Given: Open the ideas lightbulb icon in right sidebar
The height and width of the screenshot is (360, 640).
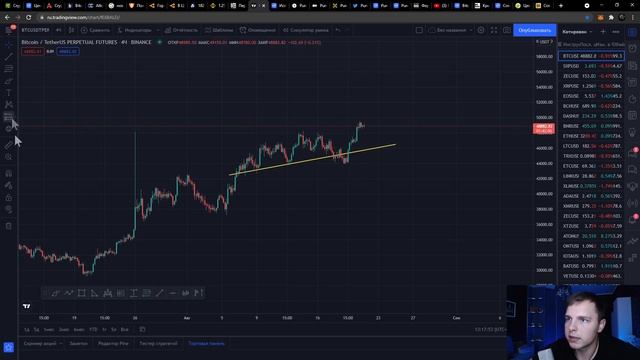Looking at the screenshot, I should [x=633, y=133].
